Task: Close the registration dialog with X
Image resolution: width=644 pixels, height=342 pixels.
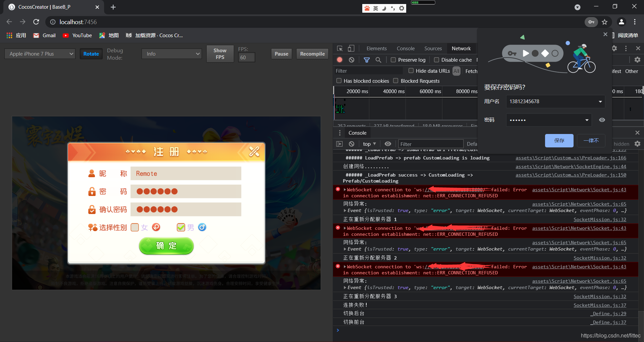Action: coord(254,151)
